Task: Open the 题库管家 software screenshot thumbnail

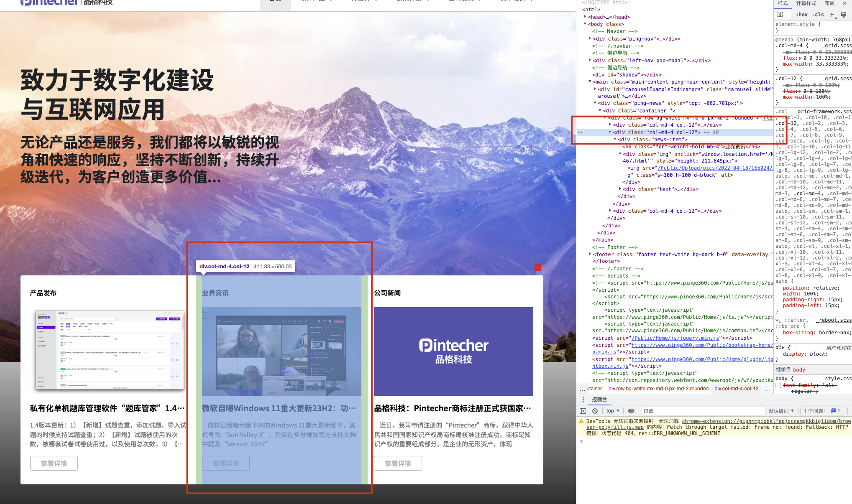Action: [110, 351]
